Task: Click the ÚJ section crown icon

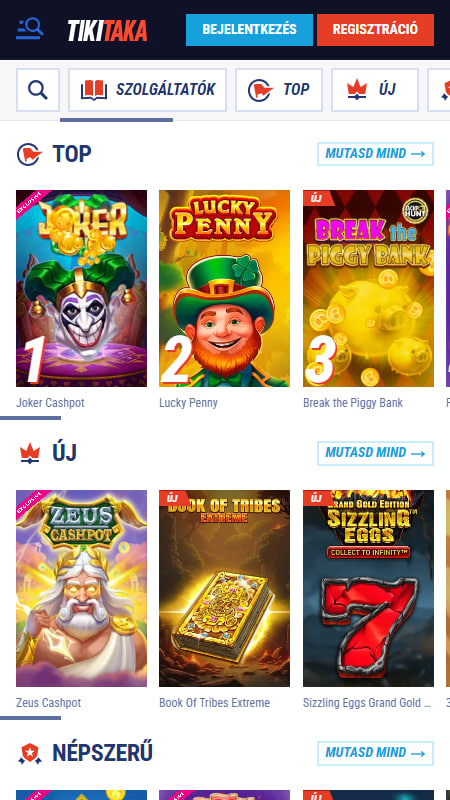Action: 30,453
